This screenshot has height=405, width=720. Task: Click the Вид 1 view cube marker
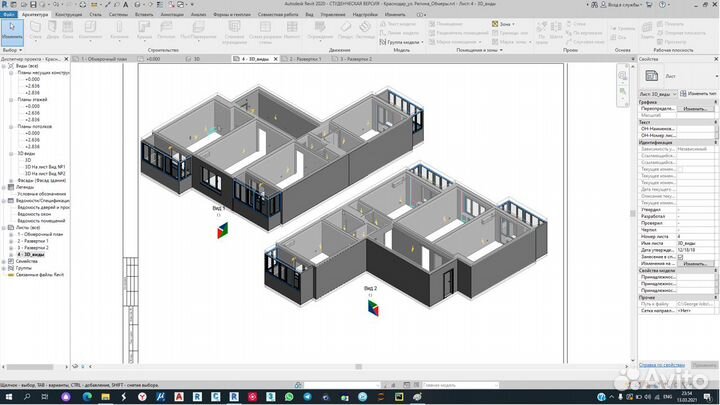point(221,228)
